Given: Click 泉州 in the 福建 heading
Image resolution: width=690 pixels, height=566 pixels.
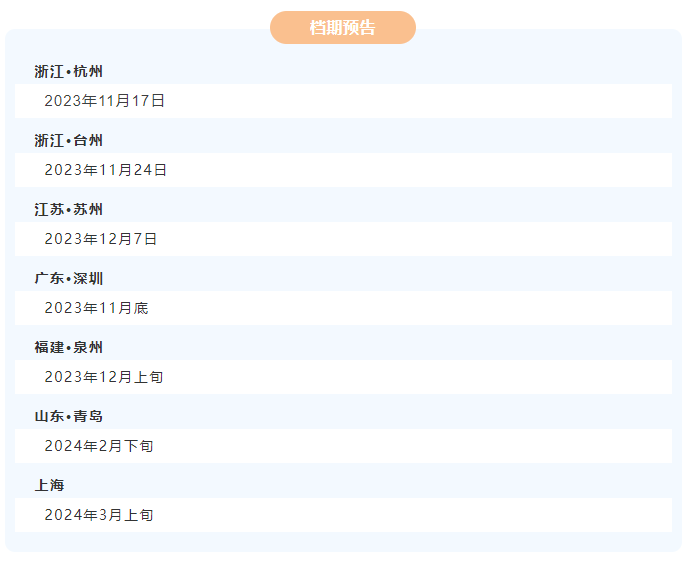Looking at the screenshot, I should (88, 348).
